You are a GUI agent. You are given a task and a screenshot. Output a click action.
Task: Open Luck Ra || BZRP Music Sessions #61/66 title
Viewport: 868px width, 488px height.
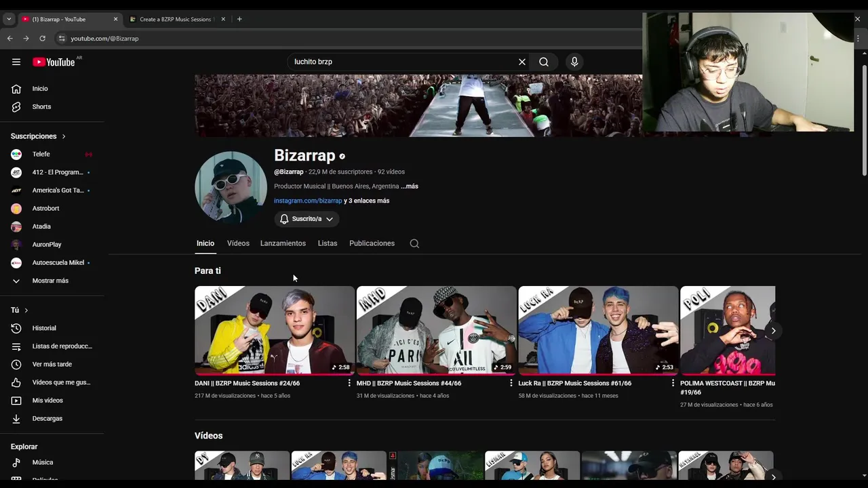574,384
